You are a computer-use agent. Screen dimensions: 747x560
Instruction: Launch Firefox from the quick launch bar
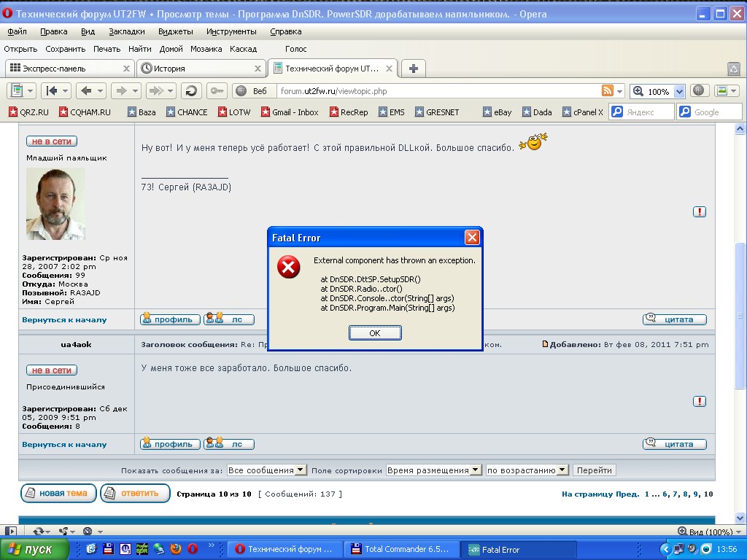coord(176,549)
